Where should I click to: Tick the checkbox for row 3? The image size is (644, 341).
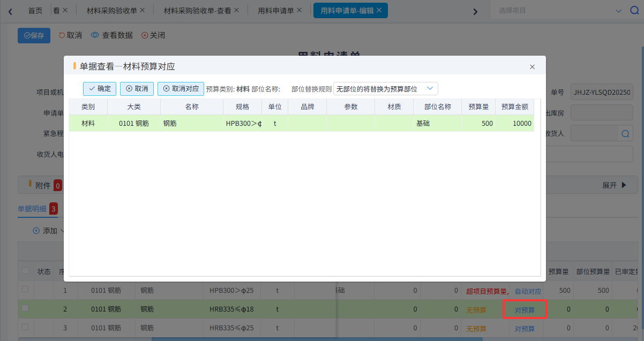[x=25, y=327]
